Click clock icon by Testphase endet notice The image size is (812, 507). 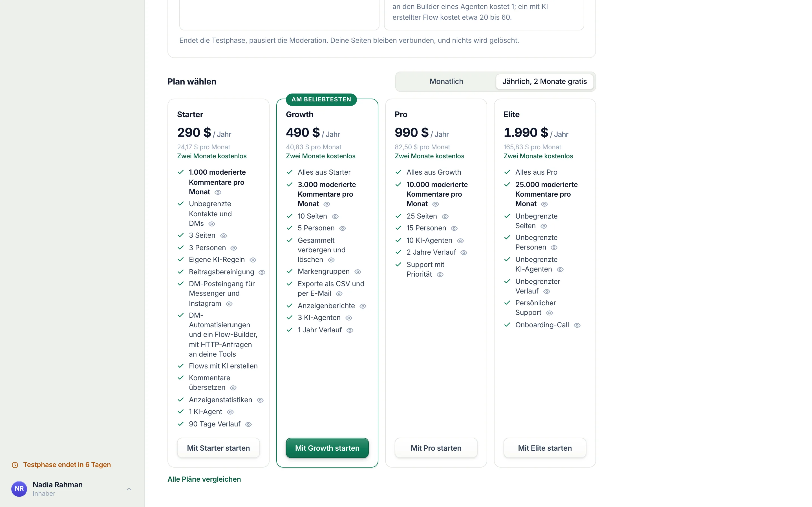click(x=15, y=465)
